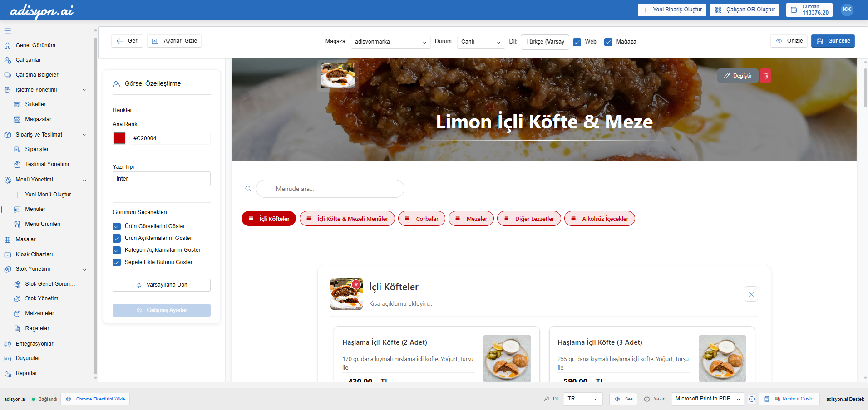Click the search magnifier icon

tap(248, 189)
